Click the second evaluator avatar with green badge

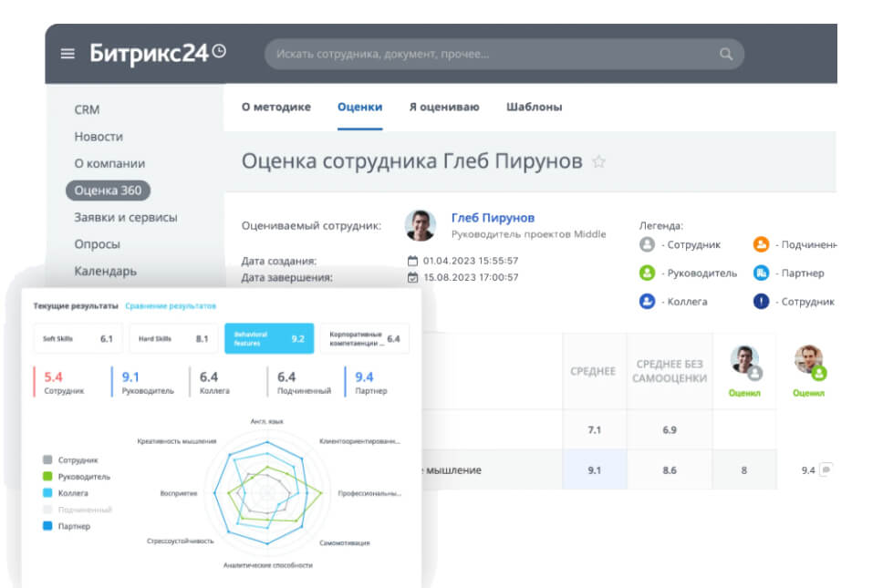(x=809, y=361)
